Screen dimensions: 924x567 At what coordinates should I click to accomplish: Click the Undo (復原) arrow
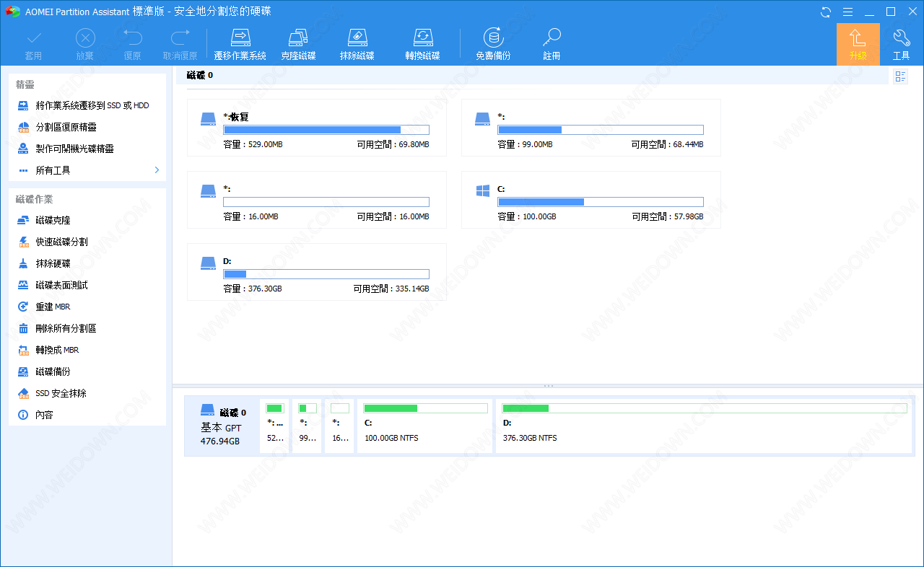(x=132, y=44)
